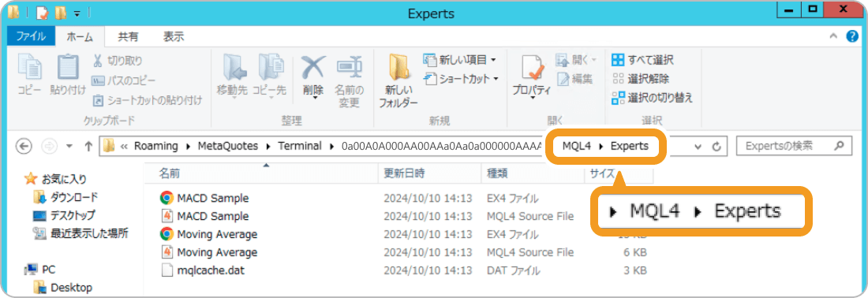The image size is (868, 298).
Task: Open デスクトップ in the Favorites list
Action: [x=73, y=215]
